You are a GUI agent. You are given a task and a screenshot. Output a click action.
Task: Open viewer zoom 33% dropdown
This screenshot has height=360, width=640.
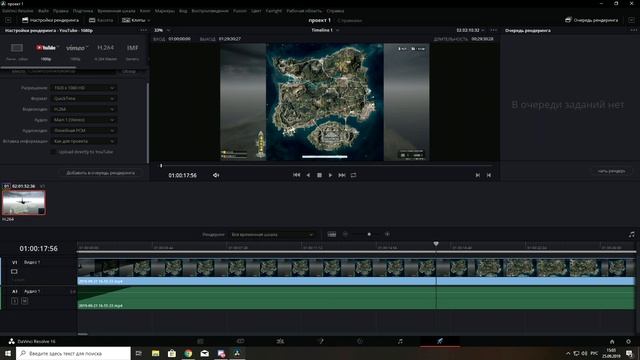pos(162,30)
